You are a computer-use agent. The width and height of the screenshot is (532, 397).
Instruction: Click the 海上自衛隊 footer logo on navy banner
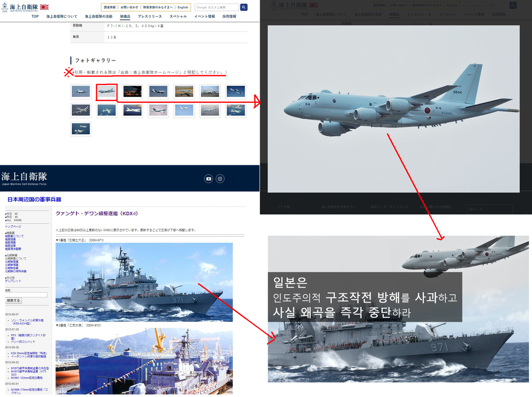pyautogui.click(x=24, y=178)
